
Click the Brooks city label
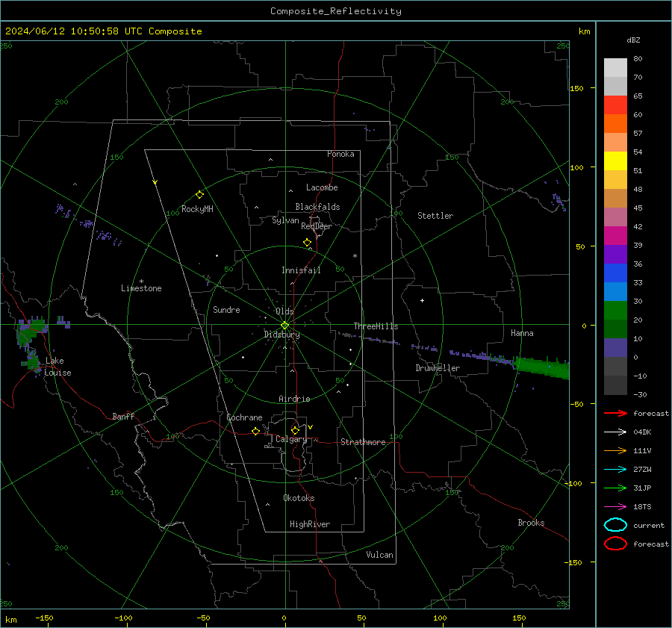click(531, 523)
